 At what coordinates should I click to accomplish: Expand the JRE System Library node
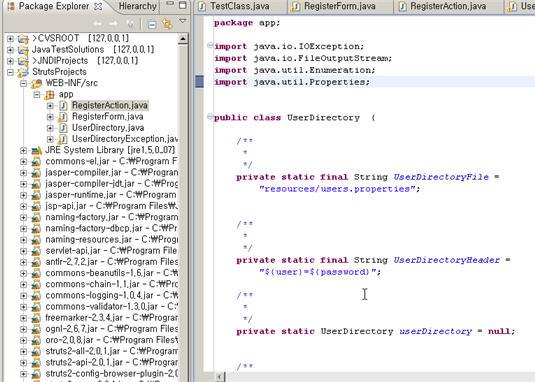[x=23, y=150]
